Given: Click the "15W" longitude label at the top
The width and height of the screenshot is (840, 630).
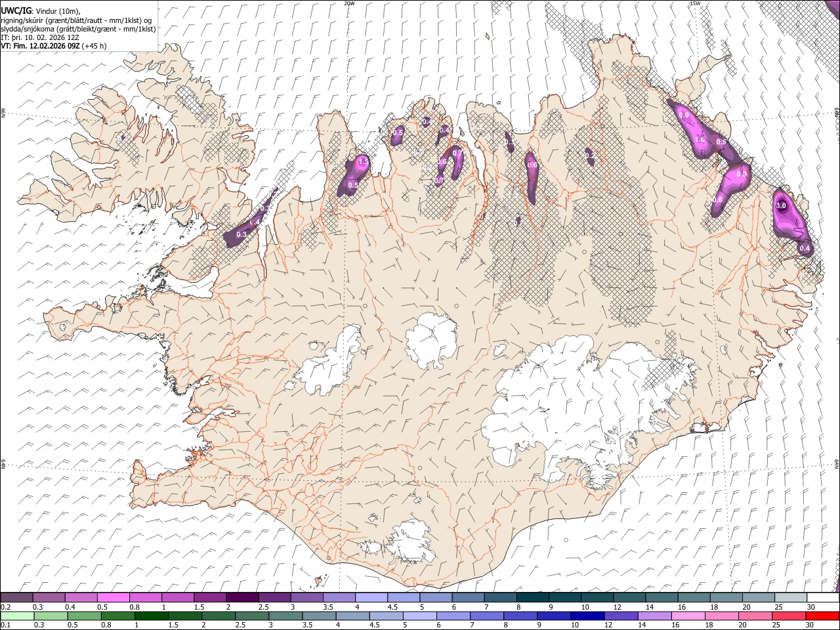Looking at the screenshot, I should point(695,3).
